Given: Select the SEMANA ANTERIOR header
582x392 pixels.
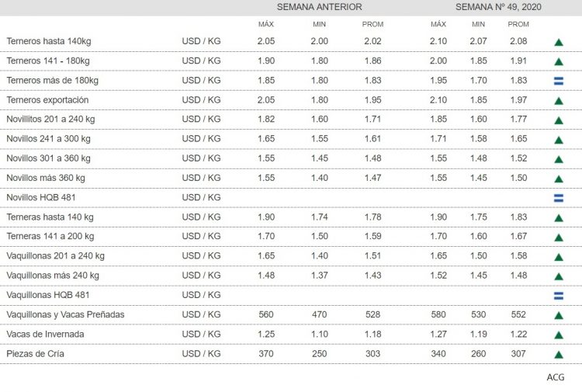Looking at the screenshot, I should pos(319,7).
